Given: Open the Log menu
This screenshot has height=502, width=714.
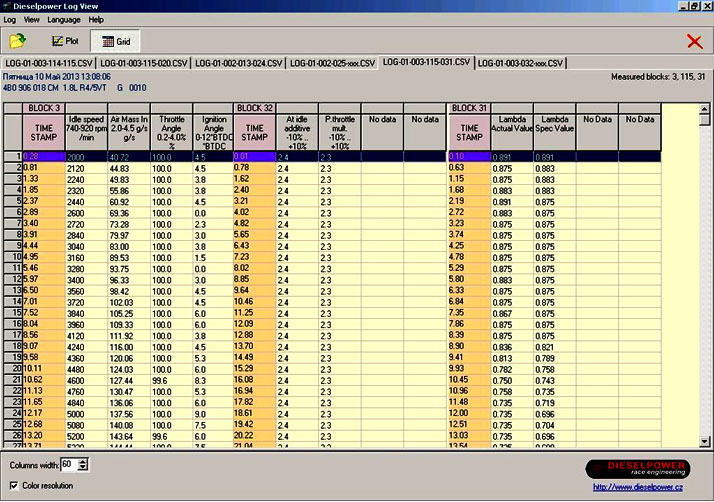Looking at the screenshot, I should pos(9,19).
